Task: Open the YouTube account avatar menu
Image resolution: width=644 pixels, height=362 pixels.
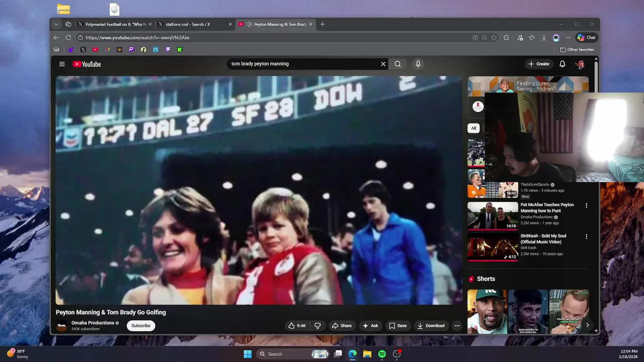Action: point(580,64)
